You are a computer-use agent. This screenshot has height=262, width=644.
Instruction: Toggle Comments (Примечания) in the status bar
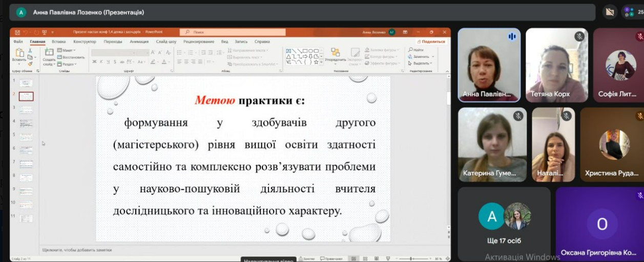[x=331, y=259]
